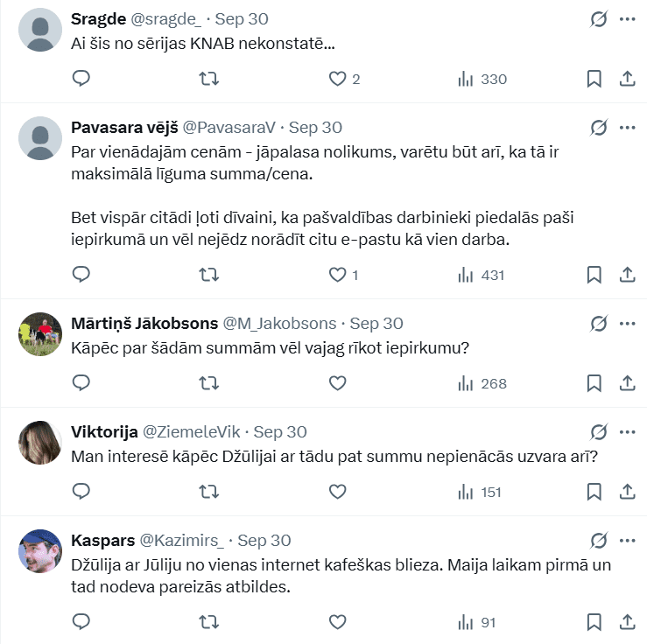Viewport: 647px width, 644px height.
Task: Click Grok icon on Mārtiņš Jākobsons's tweet
Action: point(599,324)
